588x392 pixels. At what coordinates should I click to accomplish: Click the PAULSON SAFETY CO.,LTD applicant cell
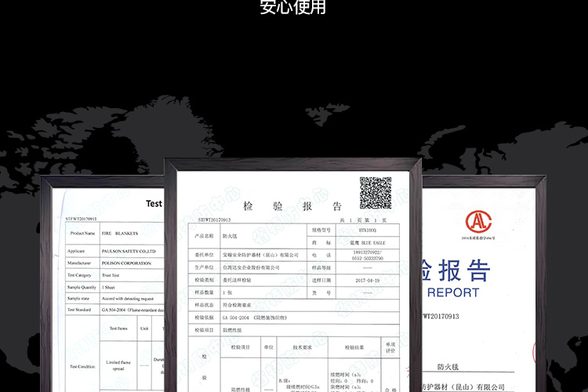pyautogui.click(x=129, y=251)
